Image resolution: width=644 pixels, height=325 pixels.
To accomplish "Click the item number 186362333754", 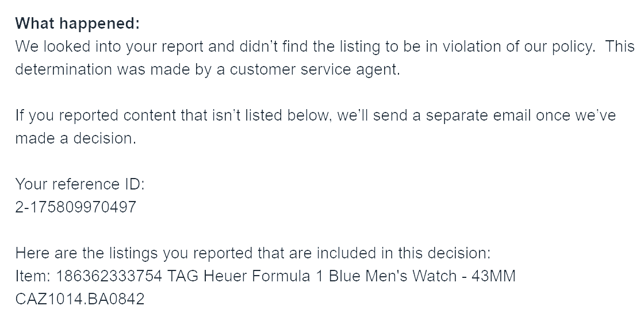I will [x=109, y=276].
